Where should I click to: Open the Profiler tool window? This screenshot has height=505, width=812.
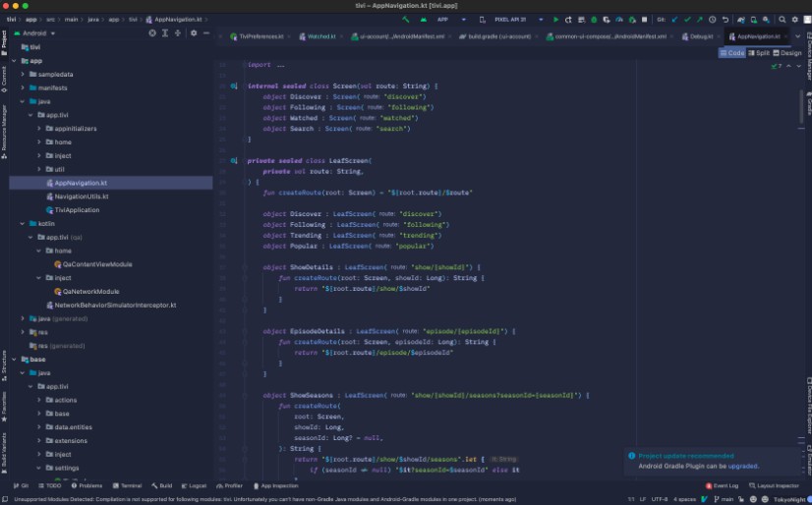click(x=229, y=486)
